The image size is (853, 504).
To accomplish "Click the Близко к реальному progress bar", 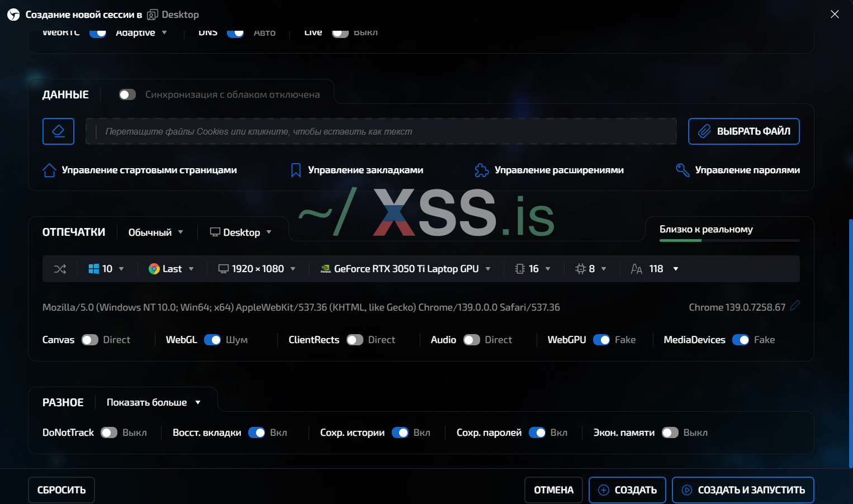I will (x=729, y=240).
